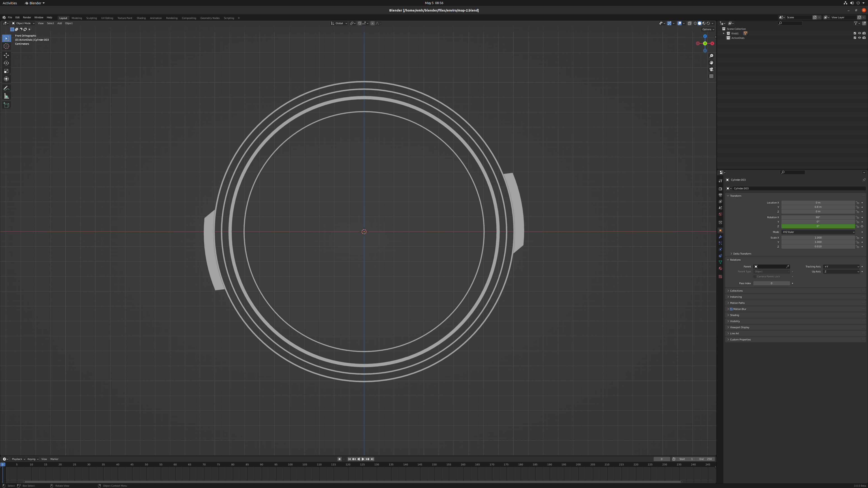The width and height of the screenshot is (868, 488).
Task: Open the Object Mode dropdown
Action: click(x=23, y=23)
